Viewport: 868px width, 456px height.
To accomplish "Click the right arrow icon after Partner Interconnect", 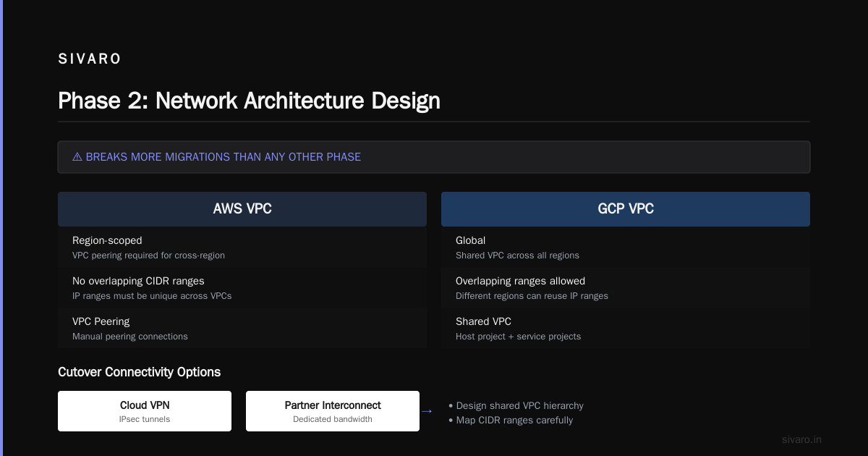I will [x=426, y=411].
